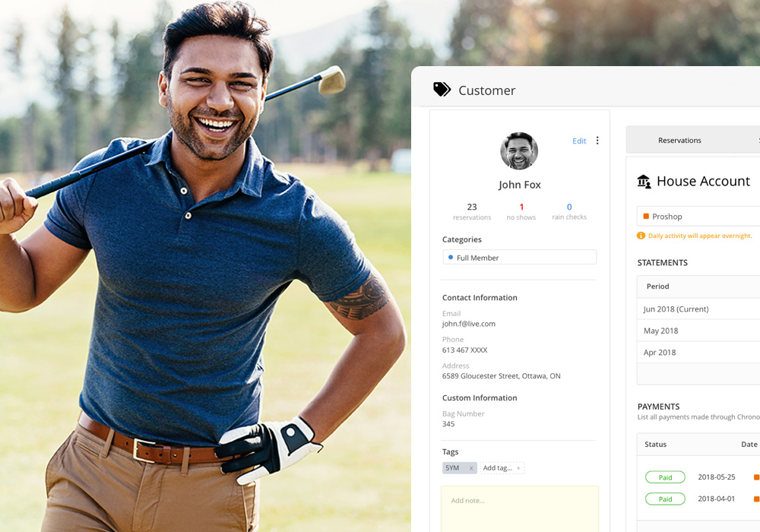The image size is (760, 532).
Task: Open the Proshop account dropdown
Action: (x=698, y=216)
